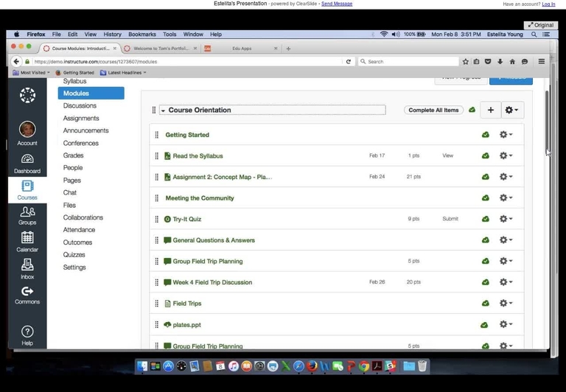The width and height of the screenshot is (566, 392).
Task: Click Complete All Items button
Action: click(433, 110)
